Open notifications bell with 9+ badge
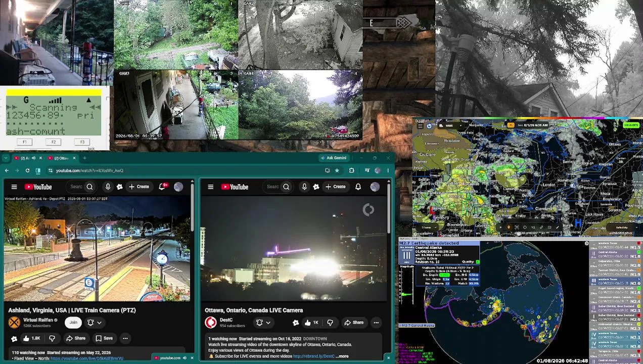This screenshot has height=364, width=643. click(x=163, y=187)
